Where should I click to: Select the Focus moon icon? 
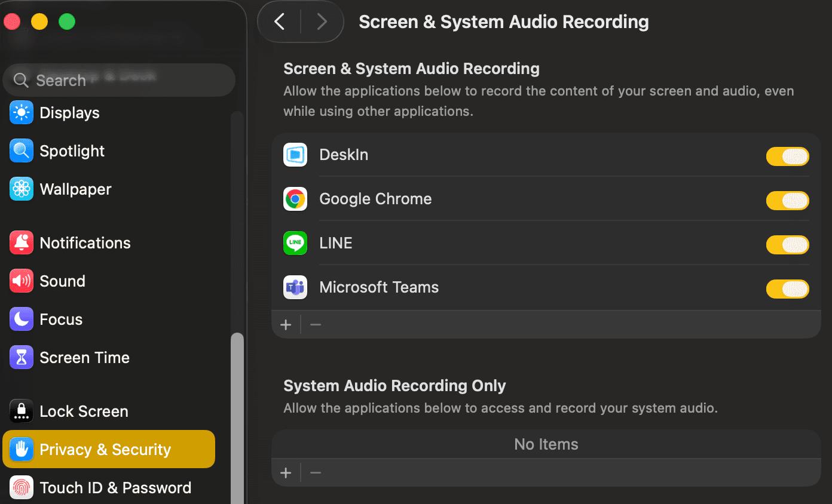(22, 319)
